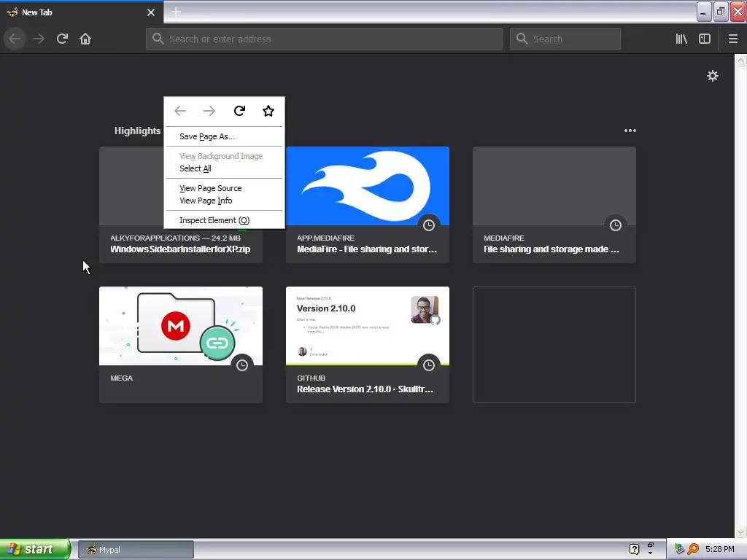
Task: Open GitHub Version 2.10.0 thumbnail
Action: (368, 326)
